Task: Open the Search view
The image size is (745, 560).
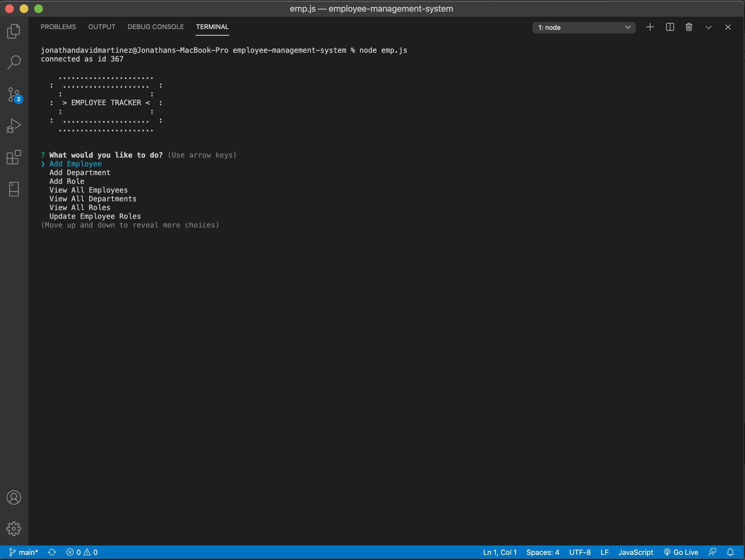Action: click(x=14, y=63)
